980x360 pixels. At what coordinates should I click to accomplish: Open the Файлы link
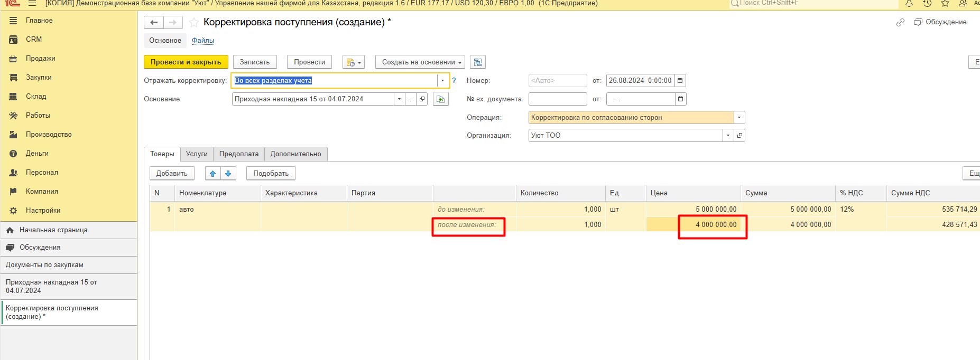coord(203,41)
